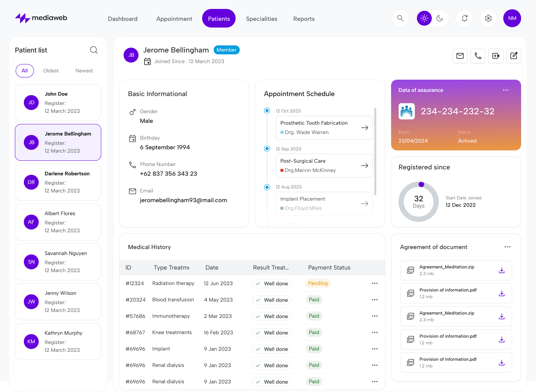Download the first Agreement_Meditation.zip file

click(x=502, y=270)
